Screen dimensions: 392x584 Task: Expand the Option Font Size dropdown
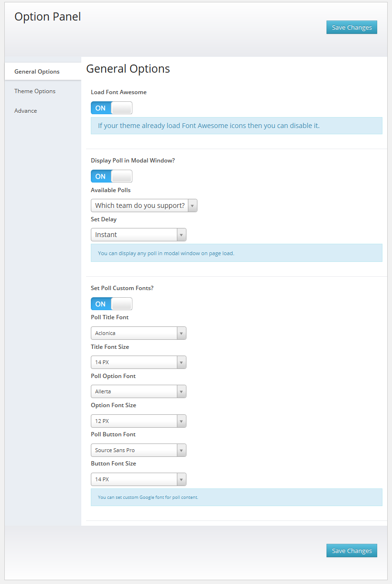138,421
